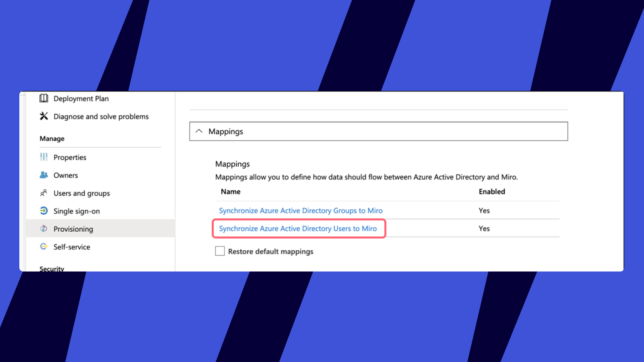Click the Security section heading in the sidebar
Viewport: 644px width, 362px height.
(x=52, y=268)
